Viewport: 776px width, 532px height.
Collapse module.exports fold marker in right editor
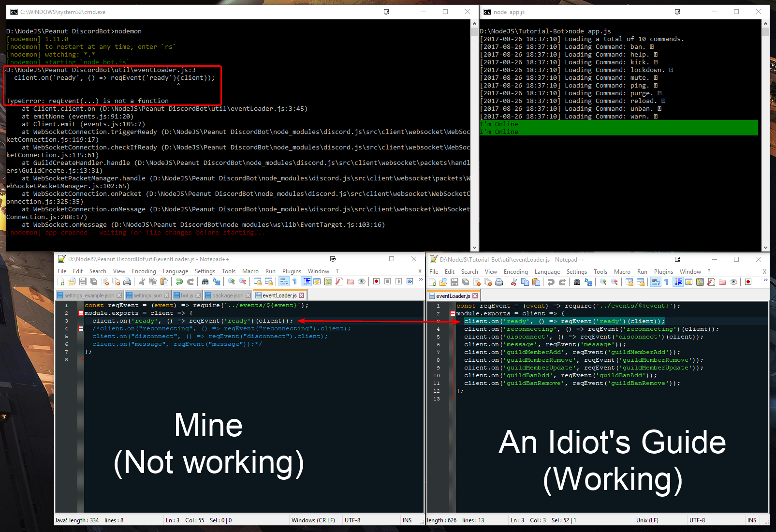453,314
